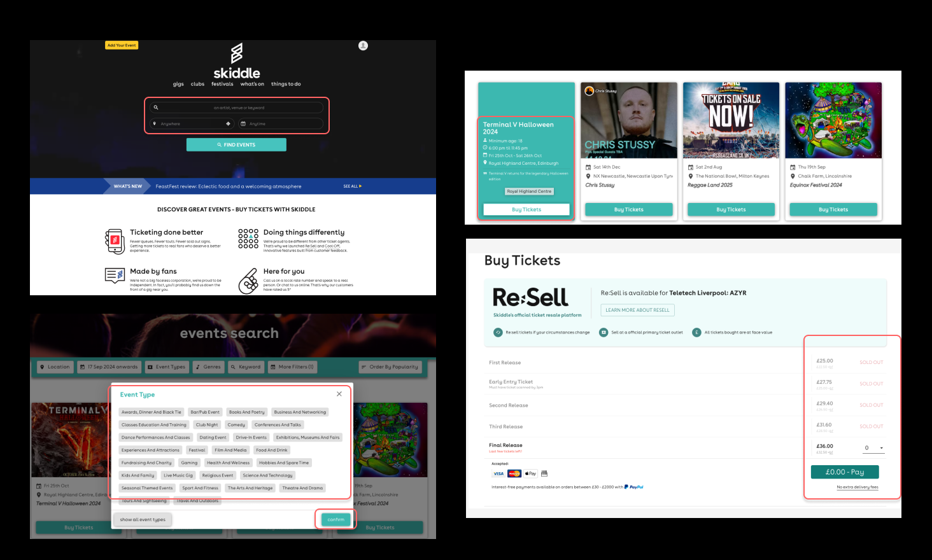The image size is (932, 560).
Task: Click the PayPal logo in the interest-free payments line
Action: [x=634, y=487]
